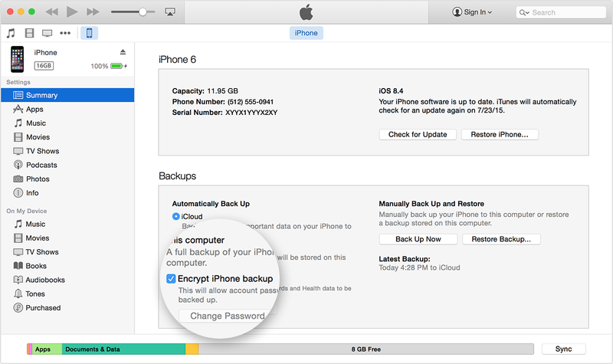Click the Restore Backup... button
Image resolution: width=613 pixels, height=364 pixels.
501,239
